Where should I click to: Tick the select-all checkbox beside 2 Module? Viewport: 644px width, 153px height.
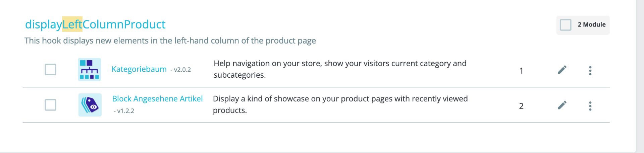[x=566, y=25]
